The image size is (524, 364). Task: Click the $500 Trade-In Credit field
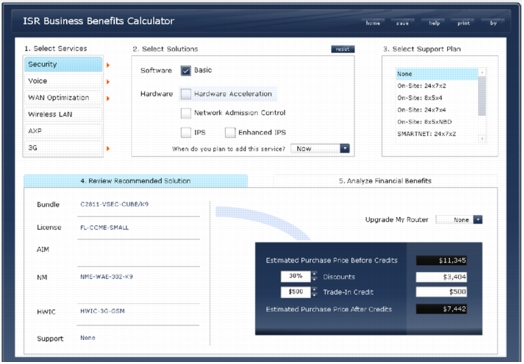[x=295, y=292]
